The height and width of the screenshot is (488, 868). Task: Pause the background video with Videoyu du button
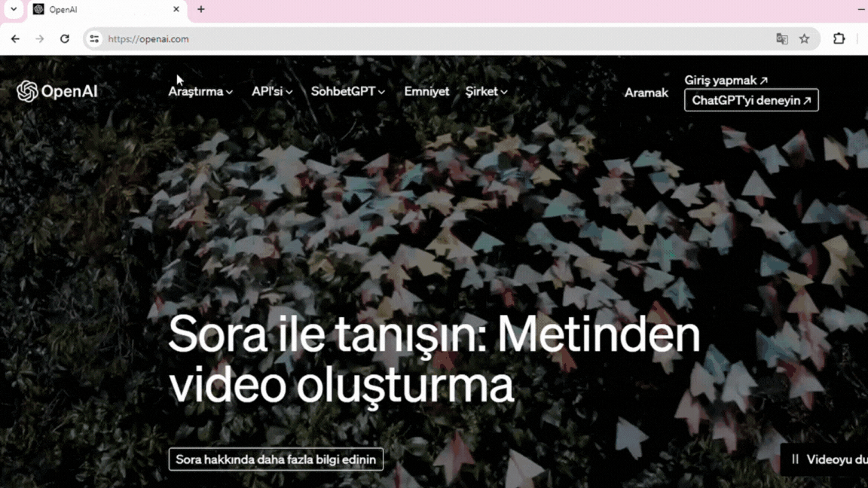tap(825, 459)
